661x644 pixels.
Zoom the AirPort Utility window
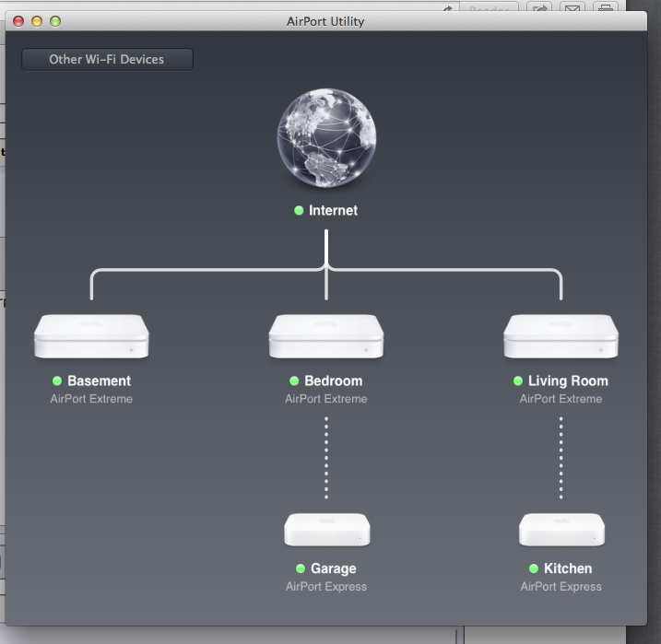[55, 21]
